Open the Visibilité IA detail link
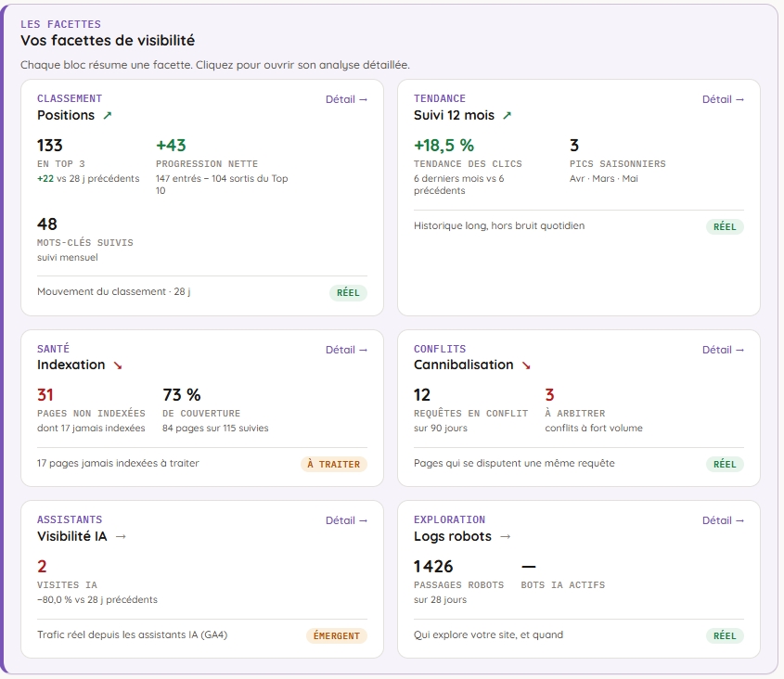The height and width of the screenshot is (679, 784). [346, 520]
